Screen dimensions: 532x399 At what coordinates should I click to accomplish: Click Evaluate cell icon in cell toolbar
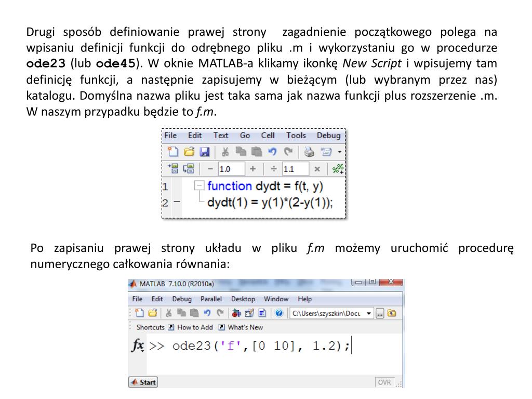click(x=172, y=168)
